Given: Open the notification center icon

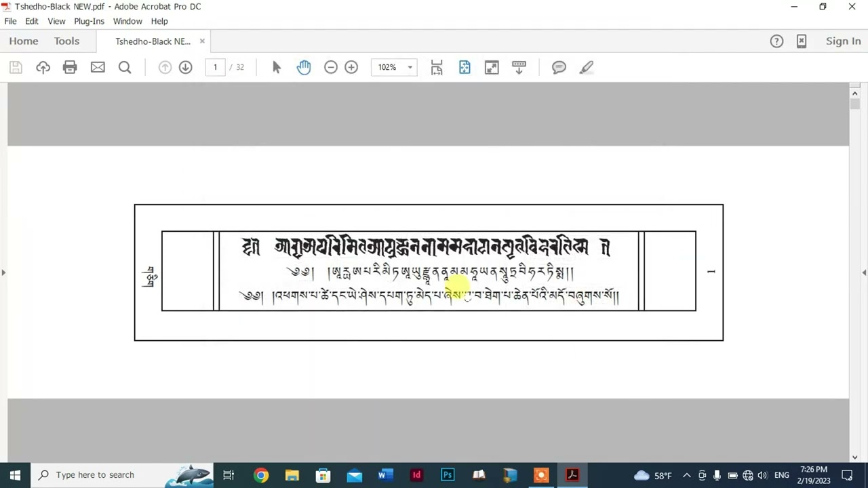Looking at the screenshot, I should (x=847, y=475).
